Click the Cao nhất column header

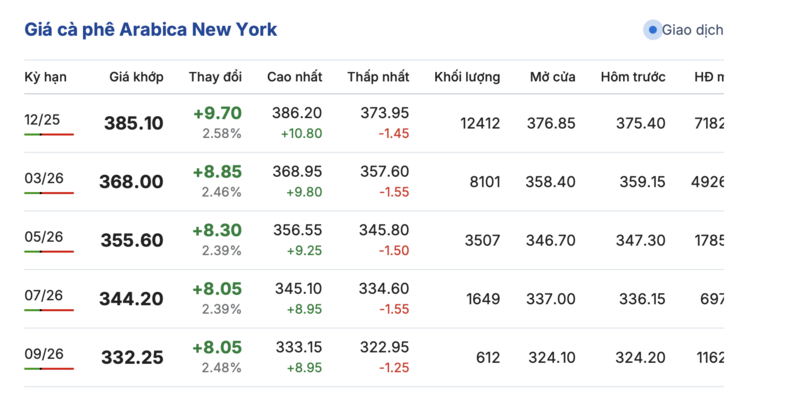click(x=294, y=77)
